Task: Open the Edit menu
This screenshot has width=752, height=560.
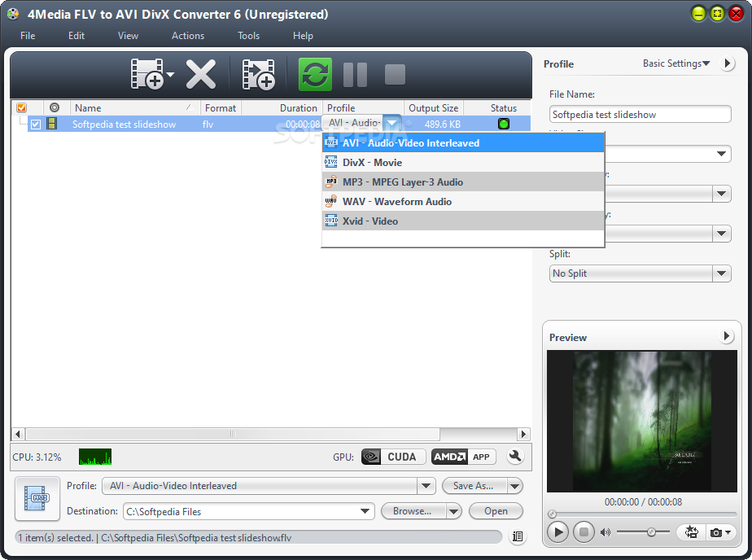Action: (77, 36)
